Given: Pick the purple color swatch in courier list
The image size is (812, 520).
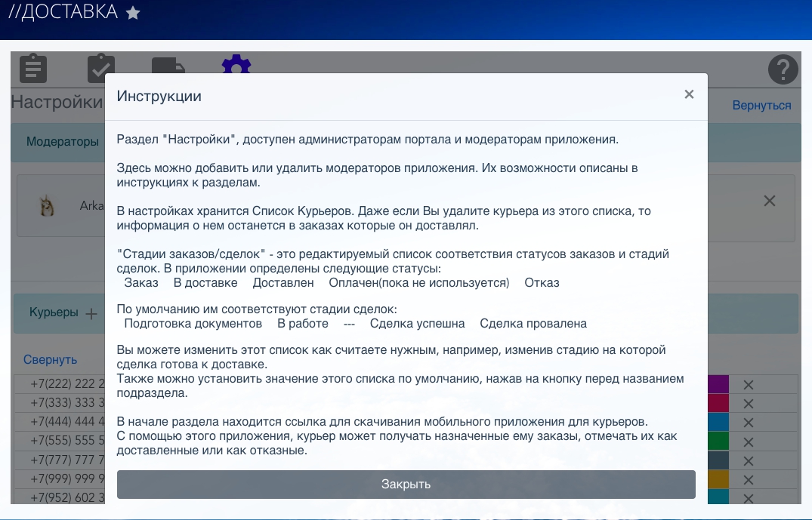Looking at the screenshot, I should [718, 384].
